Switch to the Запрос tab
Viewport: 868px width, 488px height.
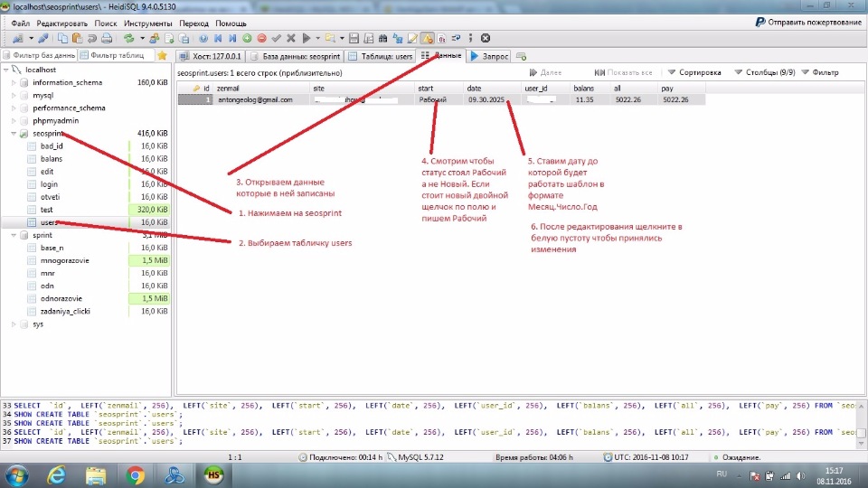pos(489,56)
